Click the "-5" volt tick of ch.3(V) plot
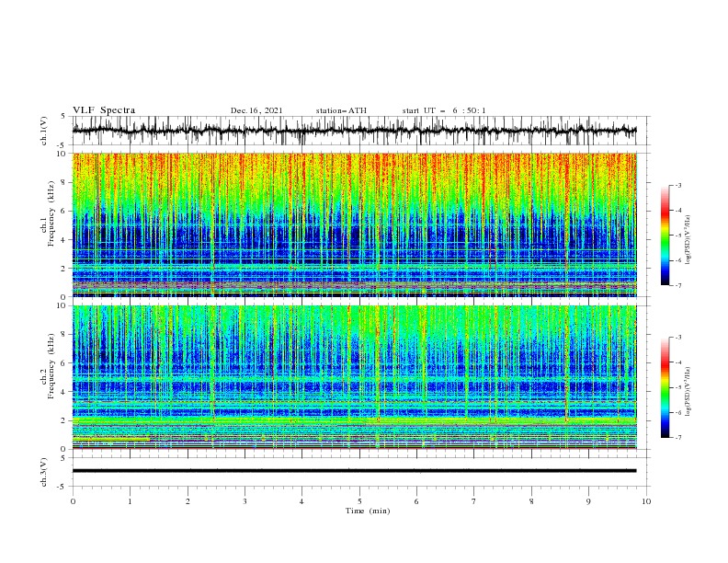Viewport: 728px width, 563px height. click(x=63, y=487)
